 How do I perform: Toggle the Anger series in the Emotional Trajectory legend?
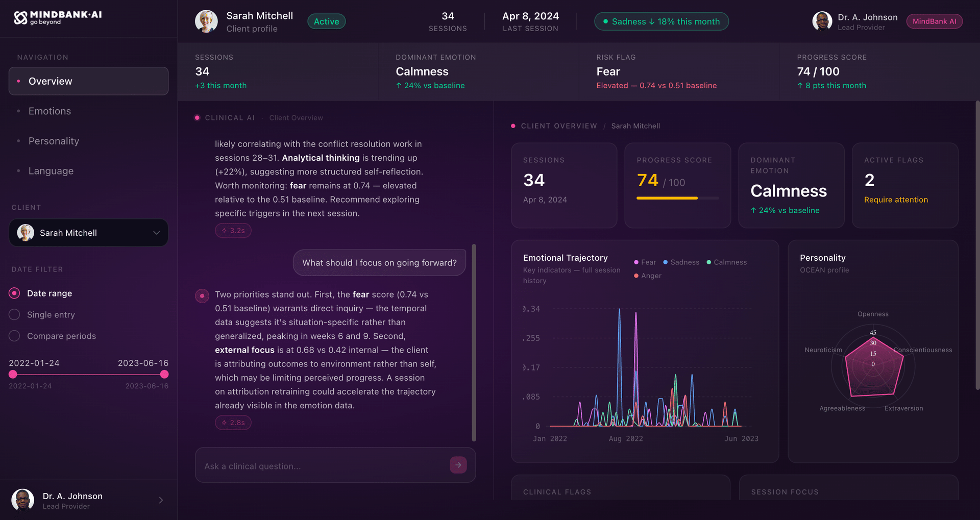(647, 276)
